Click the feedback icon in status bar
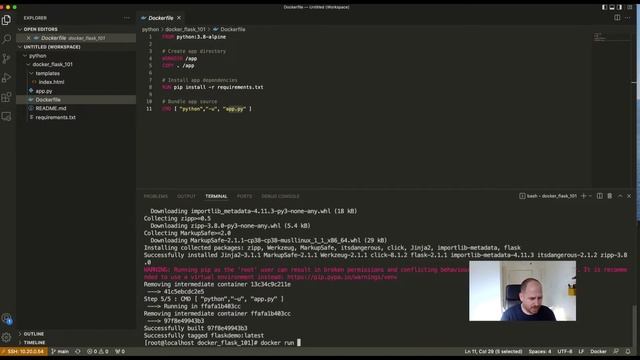This screenshot has height=360, width=640. (616, 351)
